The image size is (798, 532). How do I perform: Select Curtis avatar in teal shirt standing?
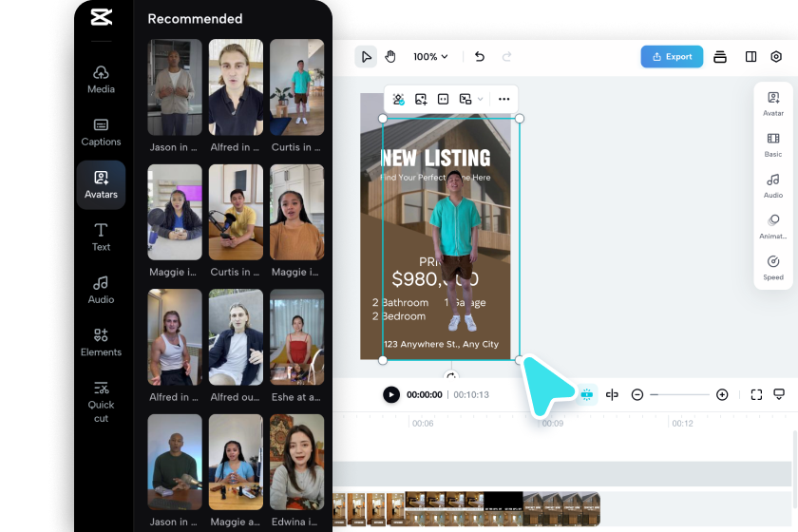coord(296,87)
